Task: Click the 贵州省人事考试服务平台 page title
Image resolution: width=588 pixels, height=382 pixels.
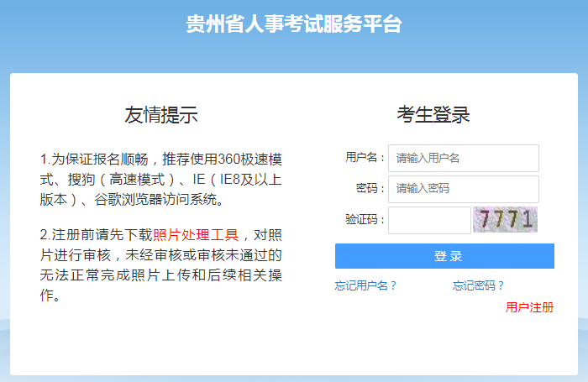Action: coord(294,24)
